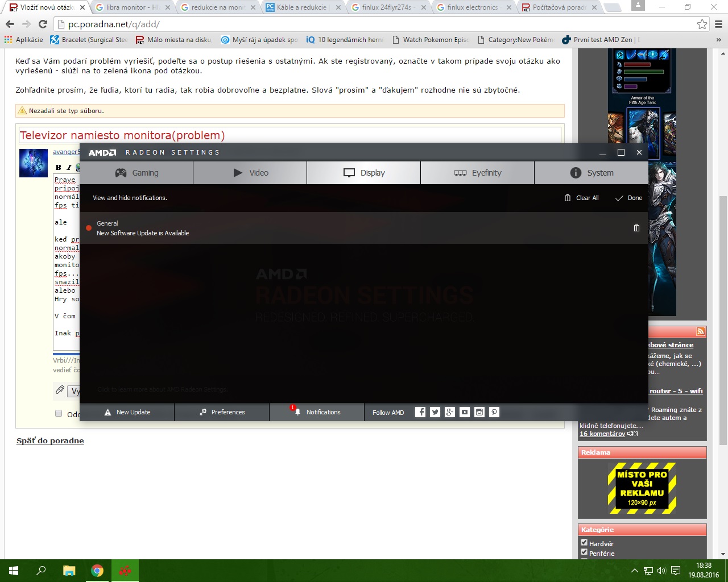Open File Explorer from the taskbar
The width and height of the screenshot is (728, 582).
pos(69,571)
